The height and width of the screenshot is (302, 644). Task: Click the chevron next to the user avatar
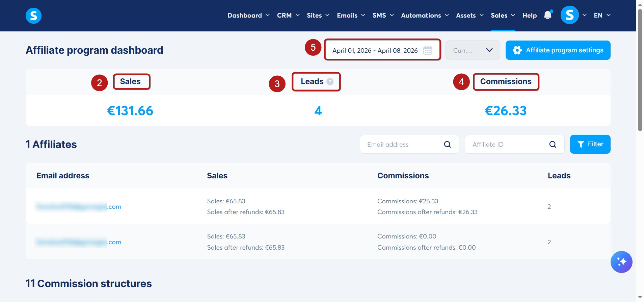pos(584,15)
